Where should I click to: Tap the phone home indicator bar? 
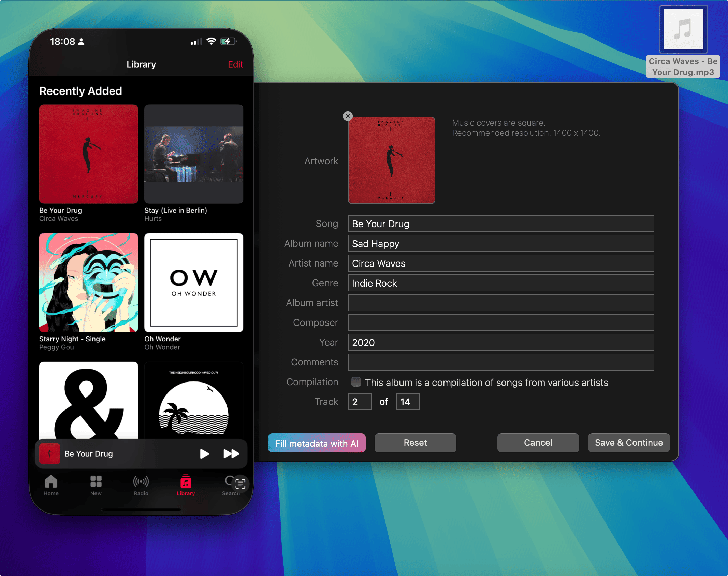(141, 510)
